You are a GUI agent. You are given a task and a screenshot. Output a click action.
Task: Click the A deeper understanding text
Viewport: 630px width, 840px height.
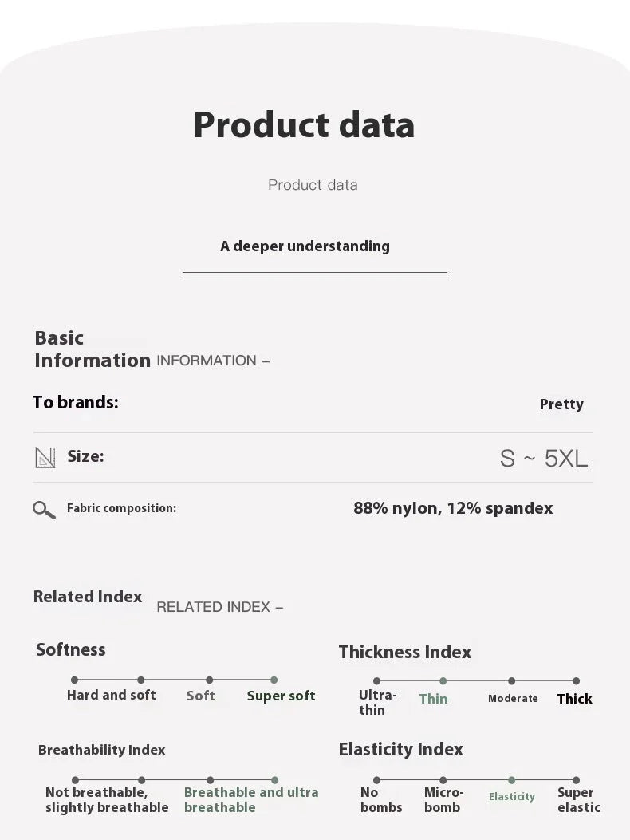305,246
